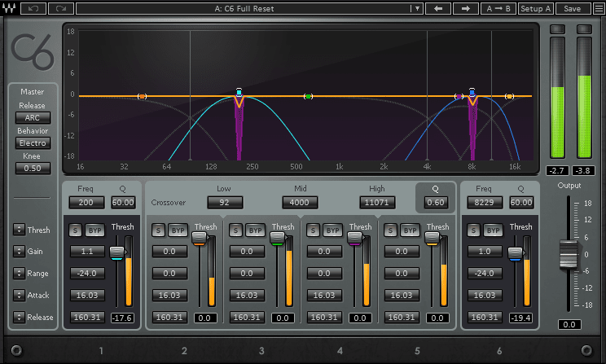The image size is (606, 364).
Task: Adjust the master Thresh stepper
Action: pyautogui.click(x=19, y=230)
